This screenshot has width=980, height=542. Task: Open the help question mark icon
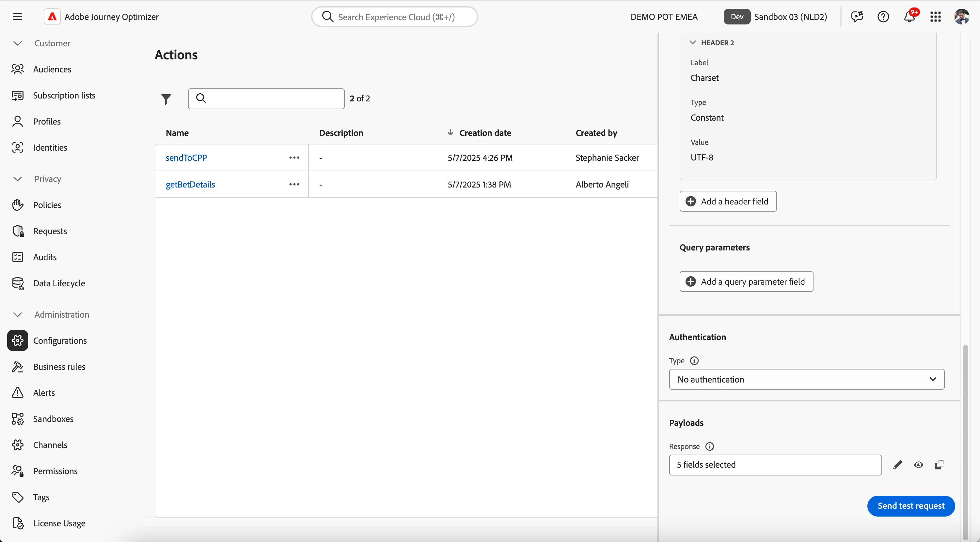(x=883, y=17)
